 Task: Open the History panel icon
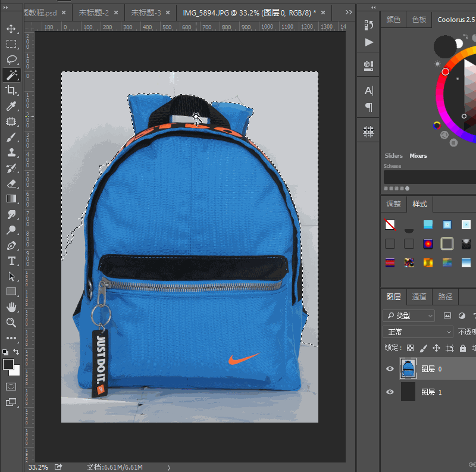[x=368, y=25]
